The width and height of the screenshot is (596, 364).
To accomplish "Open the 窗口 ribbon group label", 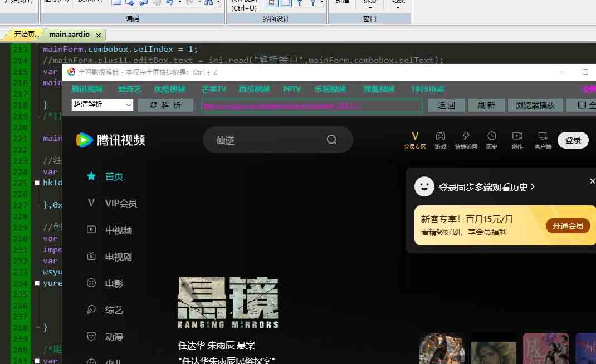I will 369,18.
